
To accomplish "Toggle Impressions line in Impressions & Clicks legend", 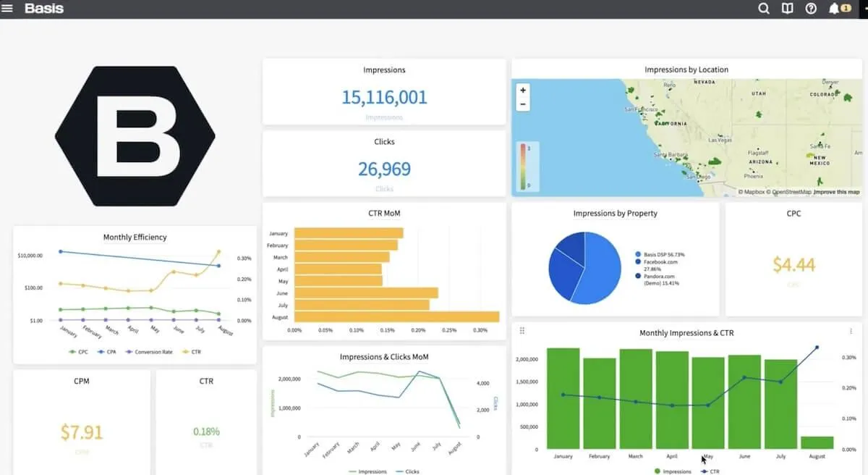I will point(367,471).
